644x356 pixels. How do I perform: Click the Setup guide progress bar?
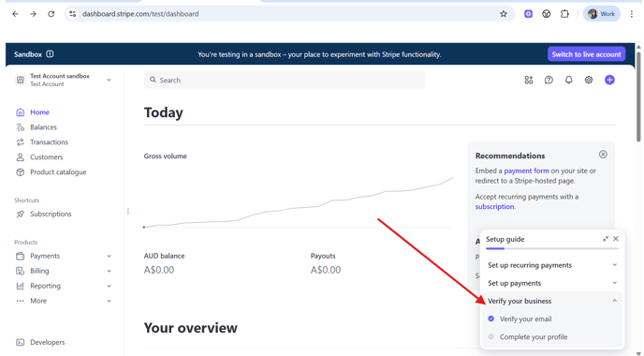[552, 248]
